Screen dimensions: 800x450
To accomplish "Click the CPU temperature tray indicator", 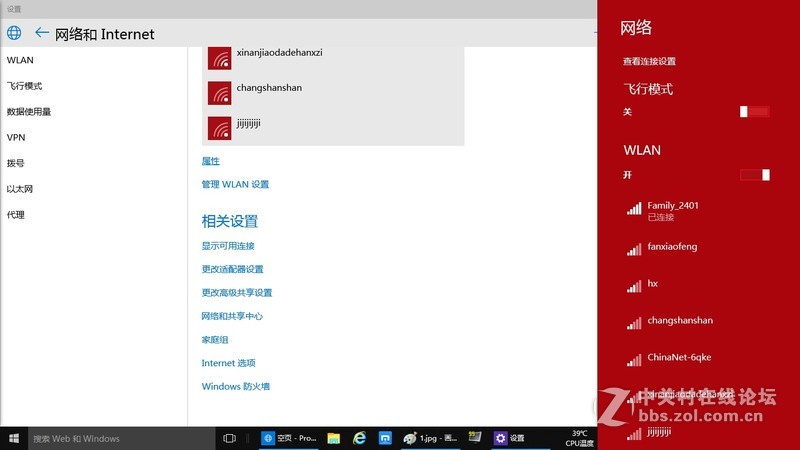I will pyautogui.click(x=579, y=438).
